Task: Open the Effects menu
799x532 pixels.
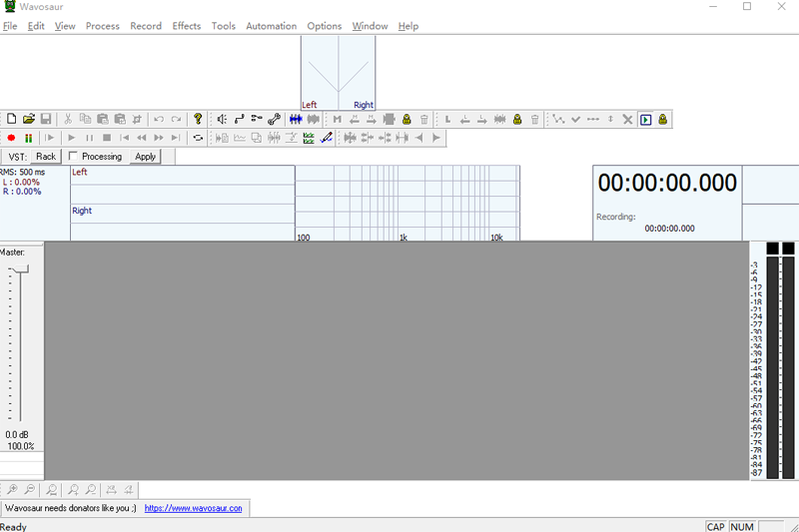Action: click(x=186, y=26)
